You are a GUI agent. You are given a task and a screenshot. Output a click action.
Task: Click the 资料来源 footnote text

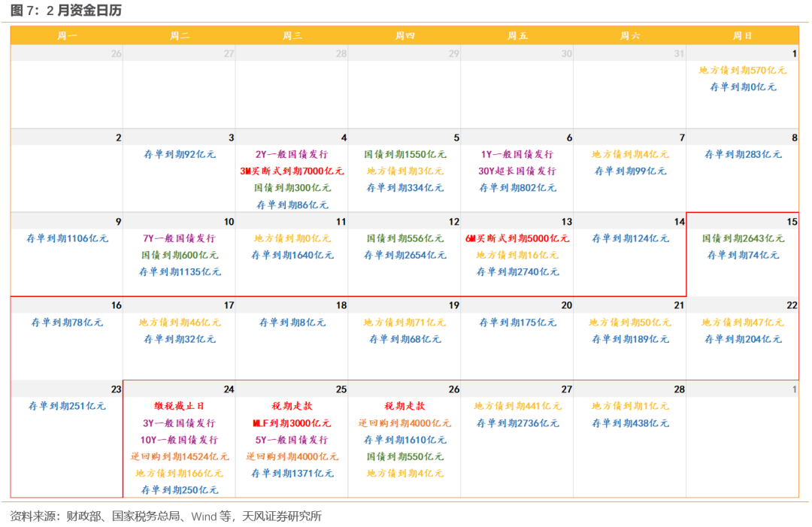pyautogui.click(x=165, y=516)
